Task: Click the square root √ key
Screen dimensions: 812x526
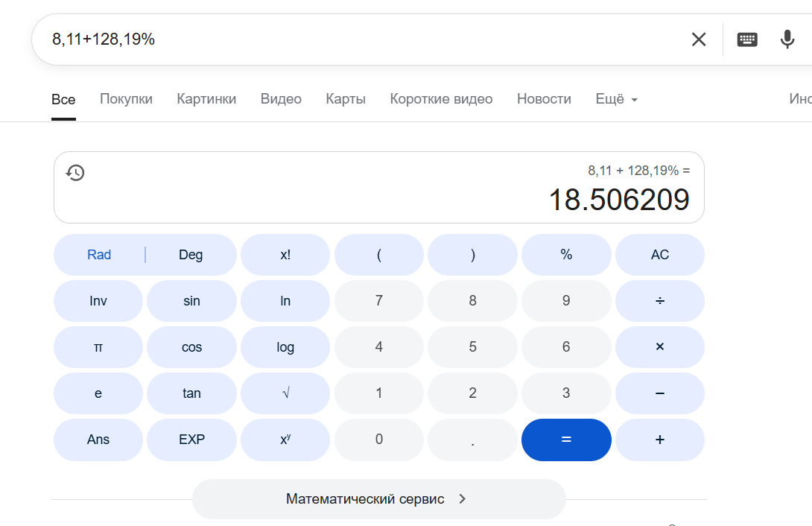Action: coord(285,393)
